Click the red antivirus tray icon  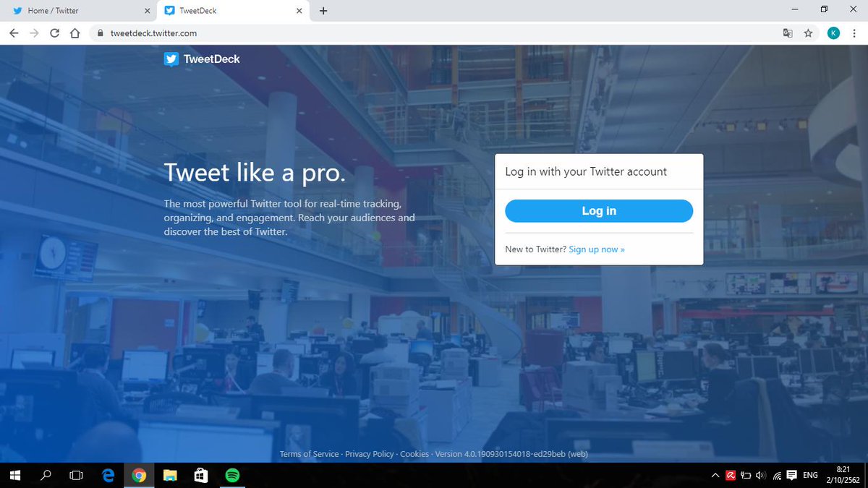tap(731, 475)
